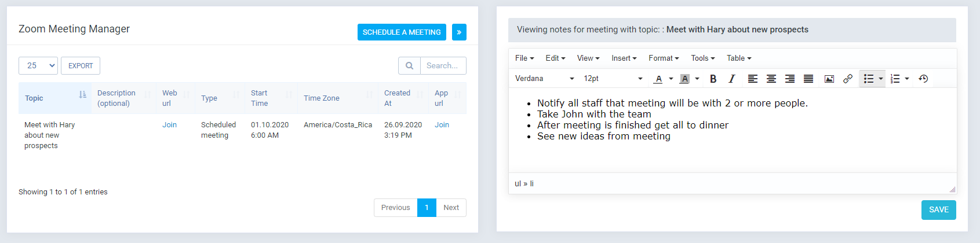Image resolution: width=980 pixels, height=243 pixels.
Task: Sort by Time Zone column header
Action: pos(338,98)
